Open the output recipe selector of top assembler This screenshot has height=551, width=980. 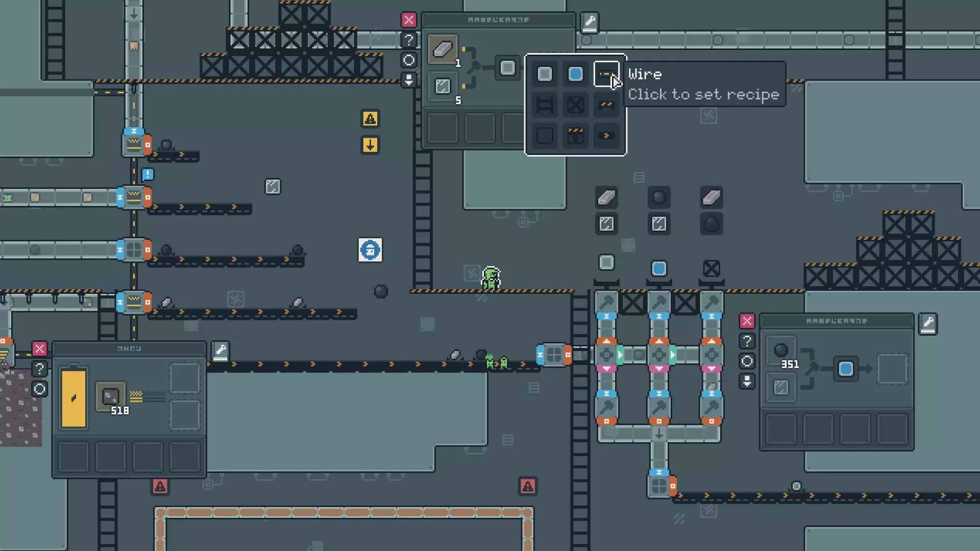[507, 68]
